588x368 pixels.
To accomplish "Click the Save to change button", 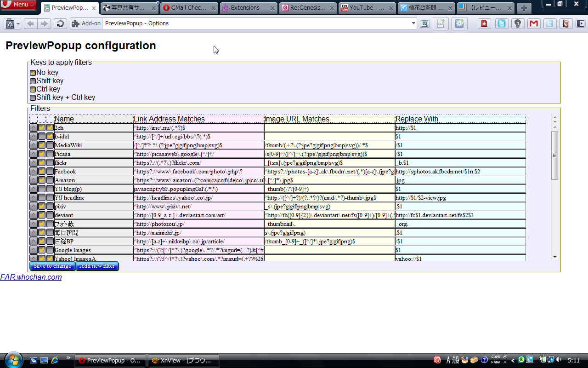I will tap(52, 266).
